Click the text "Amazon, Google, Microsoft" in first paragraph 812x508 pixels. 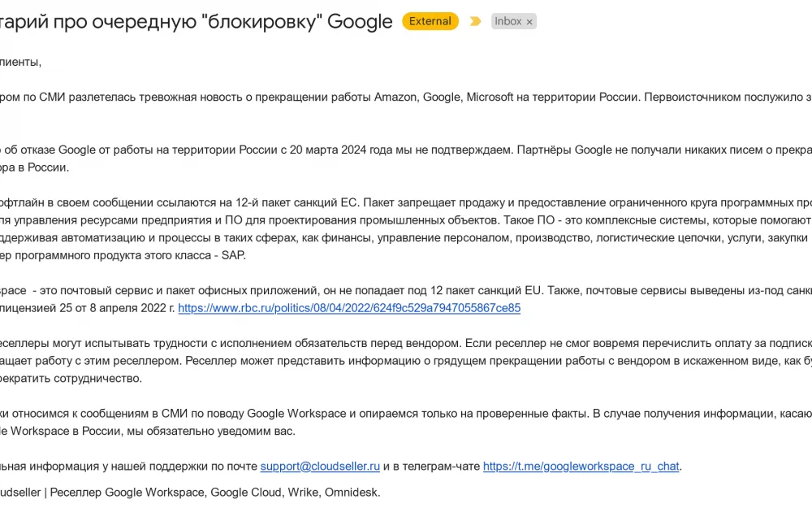444,97
